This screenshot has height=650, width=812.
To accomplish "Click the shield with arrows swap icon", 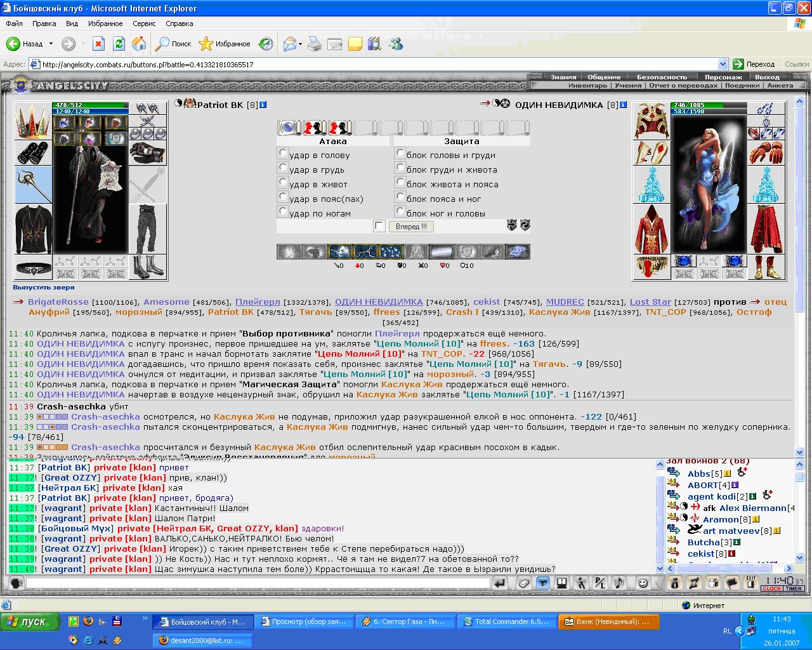I will click(512, 225).
